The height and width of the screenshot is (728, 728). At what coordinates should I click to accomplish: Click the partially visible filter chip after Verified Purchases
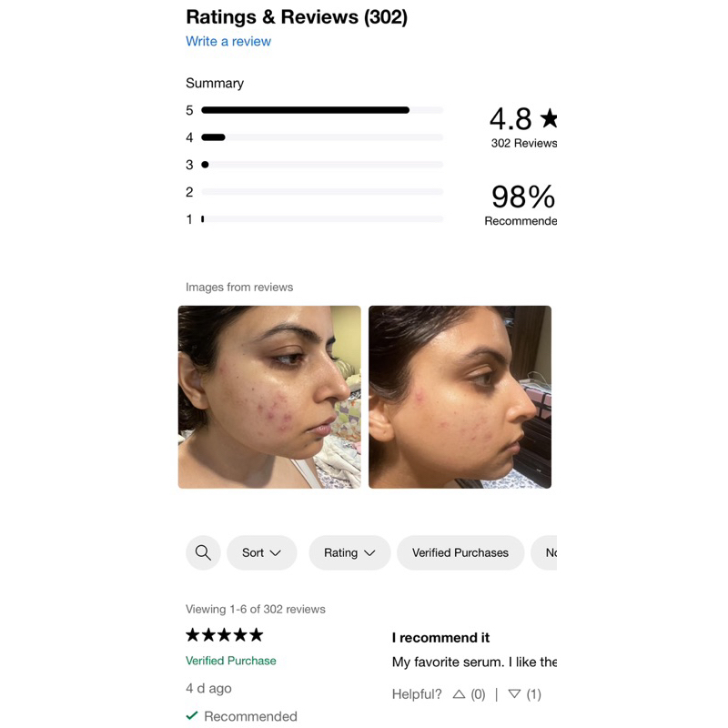coord(546,552)
